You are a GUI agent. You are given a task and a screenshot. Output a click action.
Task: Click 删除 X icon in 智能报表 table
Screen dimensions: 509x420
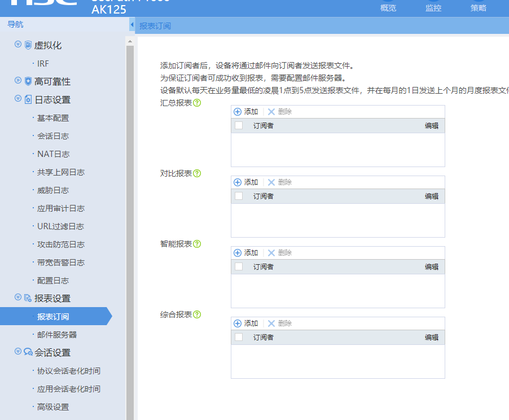pos(271,253)
